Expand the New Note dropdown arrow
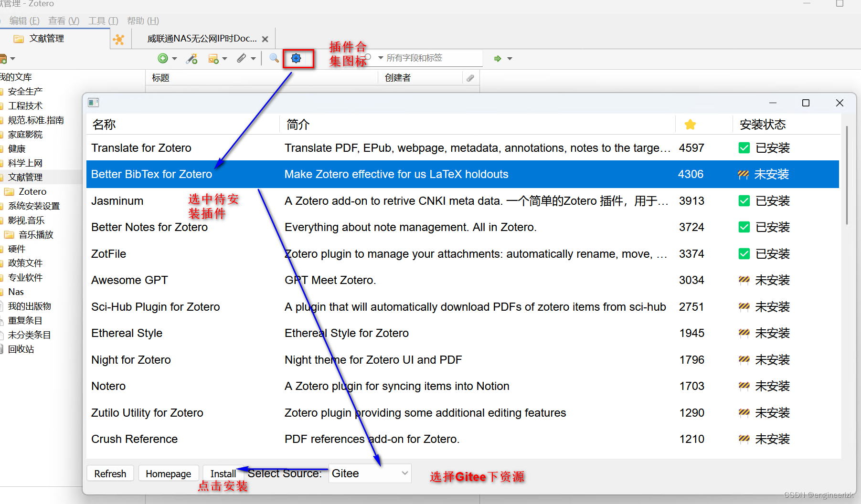 (x=224, y=59)
